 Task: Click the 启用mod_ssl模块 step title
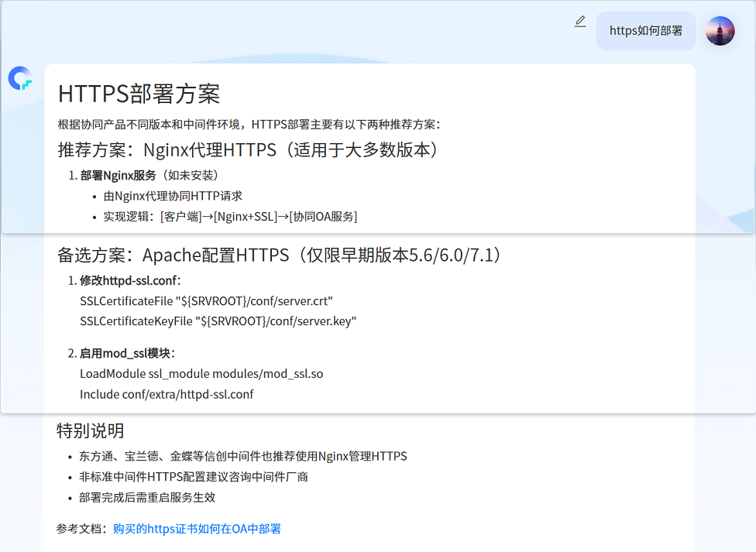pyautogui.click(x=127, y=353)
